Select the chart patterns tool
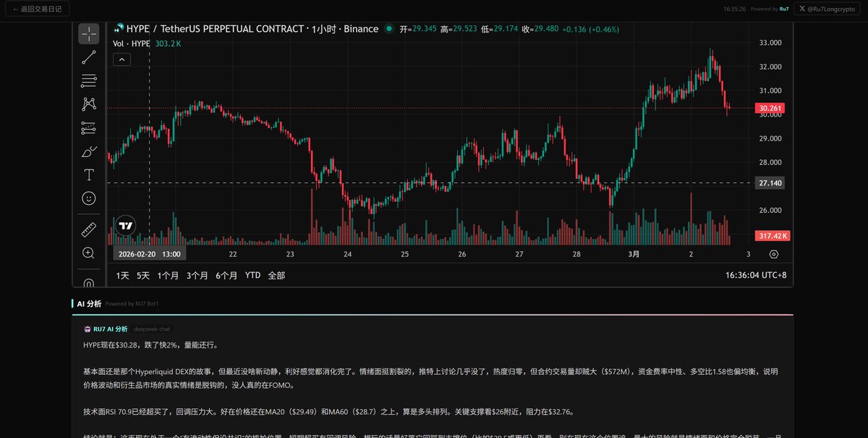This screenshot has height=438, width=868. (x=89, y=104)
